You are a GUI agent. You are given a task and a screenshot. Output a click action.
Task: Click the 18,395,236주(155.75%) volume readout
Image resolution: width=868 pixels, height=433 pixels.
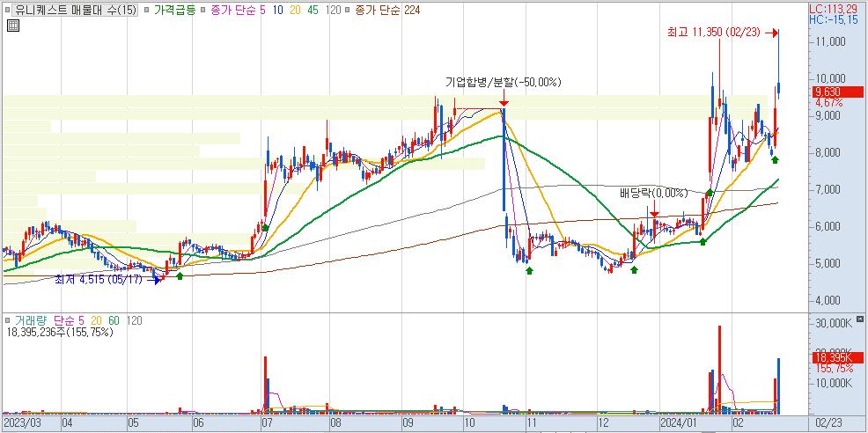(61, 332)
